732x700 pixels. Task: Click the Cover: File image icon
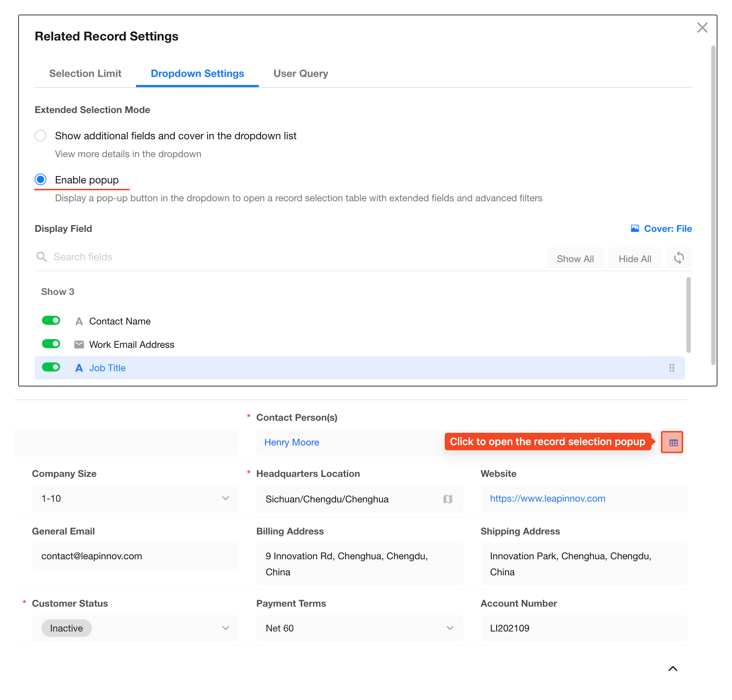click(x=634, y=228)
